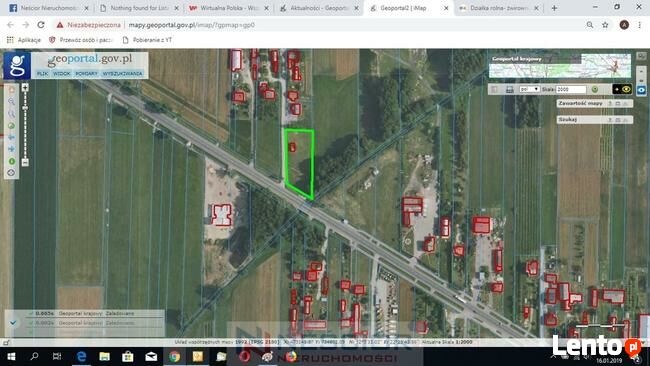Click the green globe full extent tool
This screenshot has width=650, height=366.
(12, 126)
